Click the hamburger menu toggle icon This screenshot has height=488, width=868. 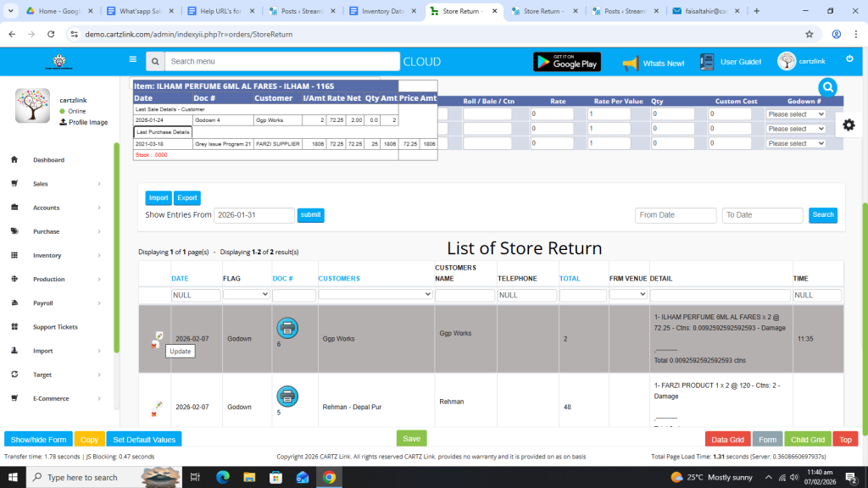pos(132,60)
